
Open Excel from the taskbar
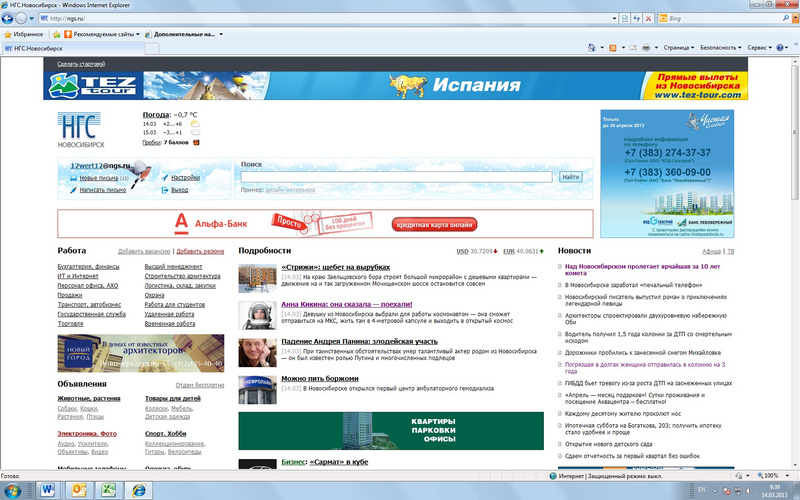coord(109,490)
